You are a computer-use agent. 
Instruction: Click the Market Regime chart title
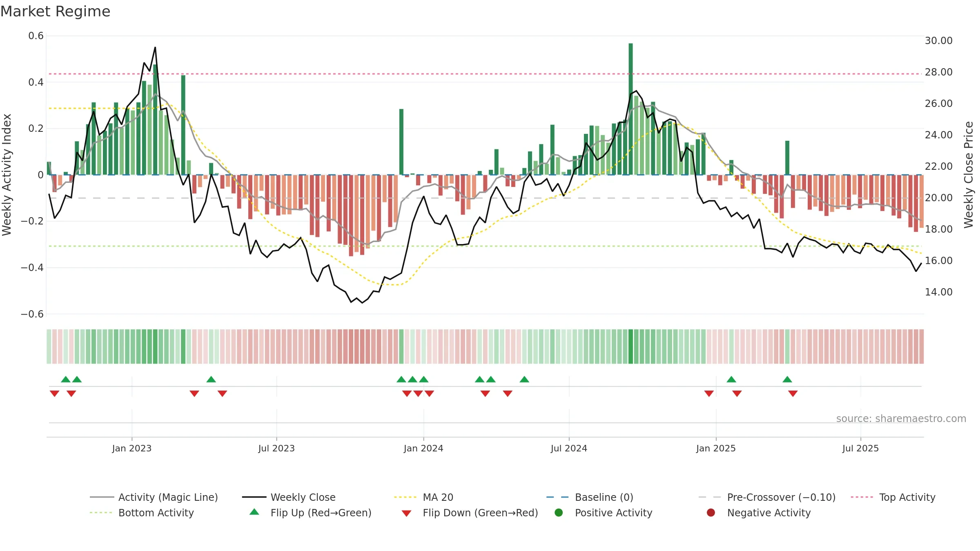point(55,11)
